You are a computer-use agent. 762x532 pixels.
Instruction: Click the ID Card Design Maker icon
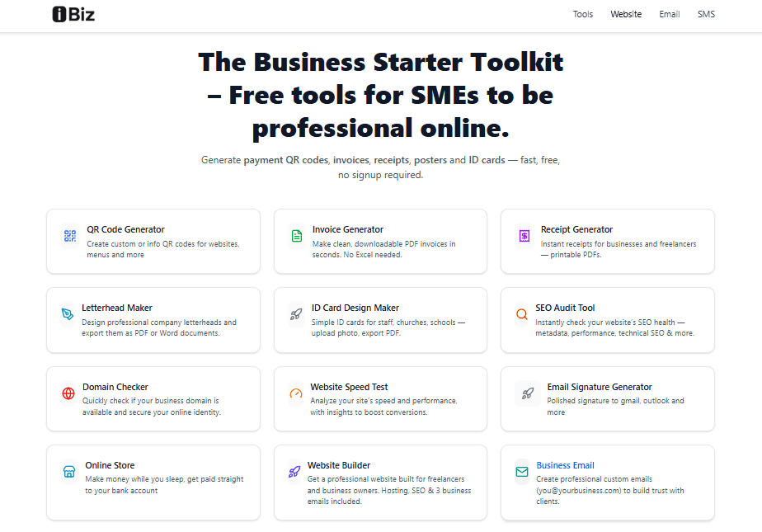click(295, 314)
